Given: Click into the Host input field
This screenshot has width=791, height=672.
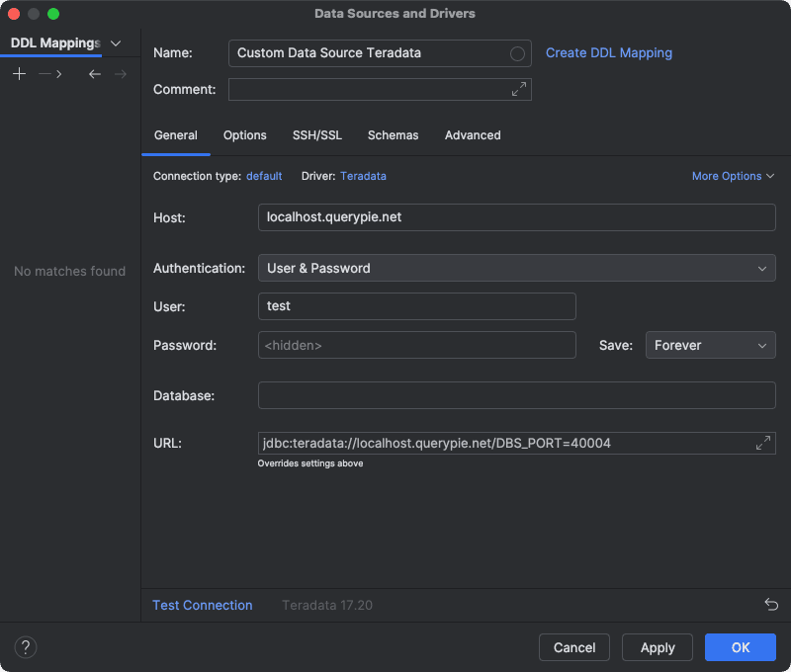Looking at the screenshot, I should [x=516, y=217].
